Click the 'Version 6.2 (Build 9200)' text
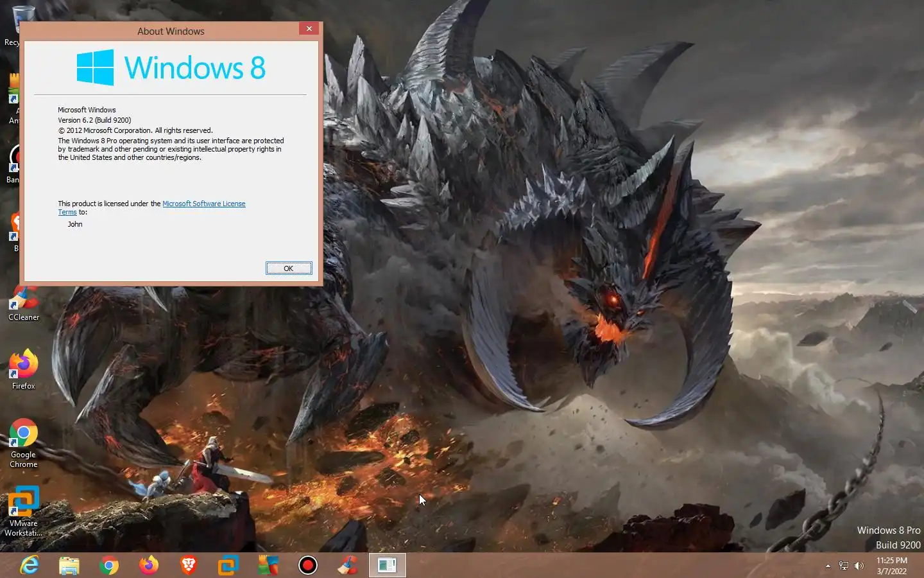 (x=94, y=120)
